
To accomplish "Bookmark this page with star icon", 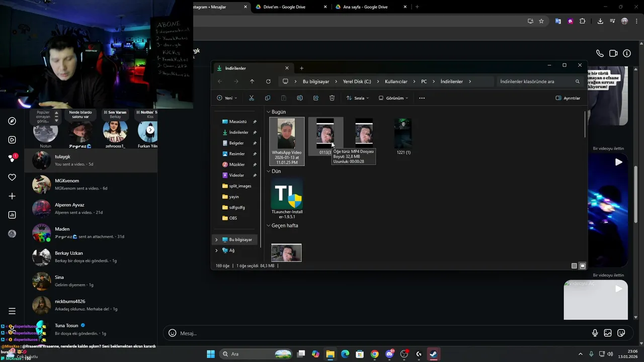I will 541,21.
